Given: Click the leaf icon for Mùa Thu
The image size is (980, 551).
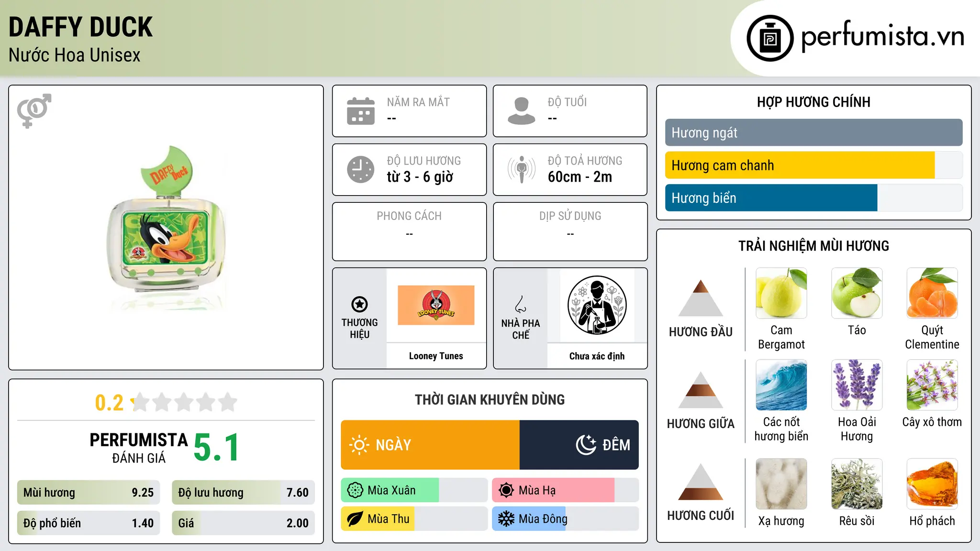Looking at the screenshot, I should [355, 519].
